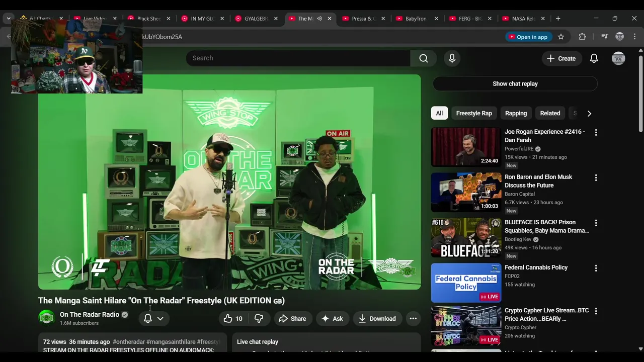
Task: Expand notification options chevron beside bell
Action: click(160, 319)
